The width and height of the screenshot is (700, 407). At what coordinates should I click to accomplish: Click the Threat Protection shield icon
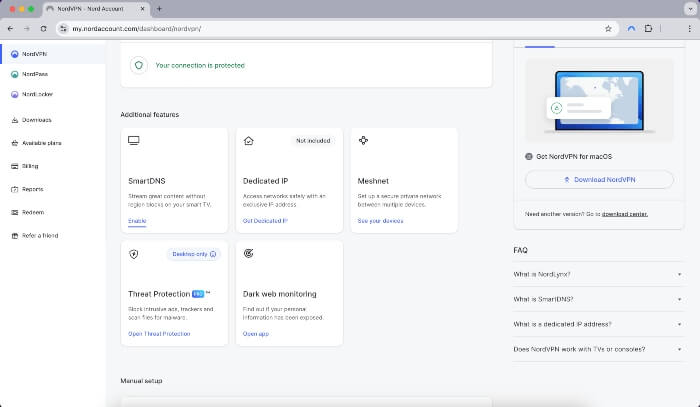[x=133, y=254]
